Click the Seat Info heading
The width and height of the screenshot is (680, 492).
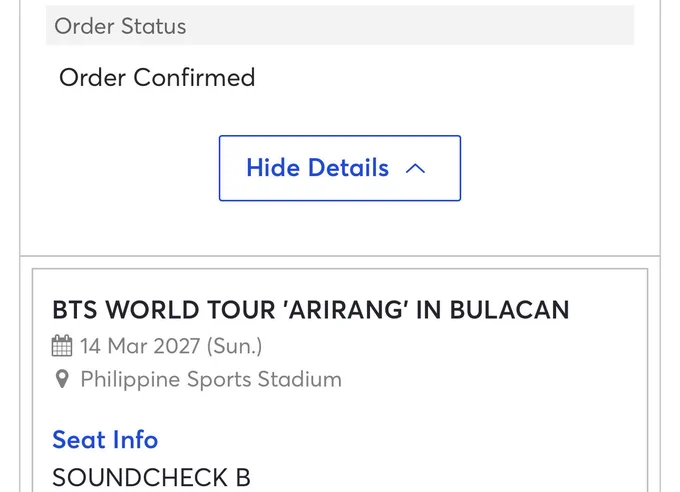(105, 440)
